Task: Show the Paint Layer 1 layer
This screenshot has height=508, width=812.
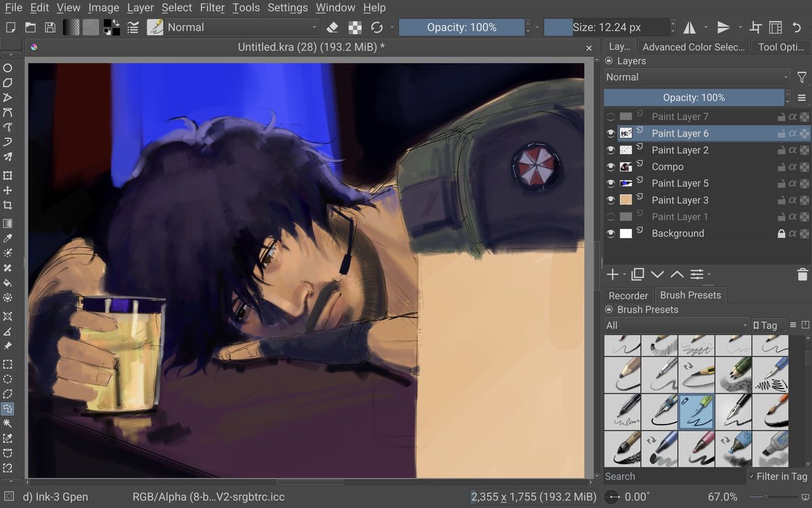Action: point(611,217)
